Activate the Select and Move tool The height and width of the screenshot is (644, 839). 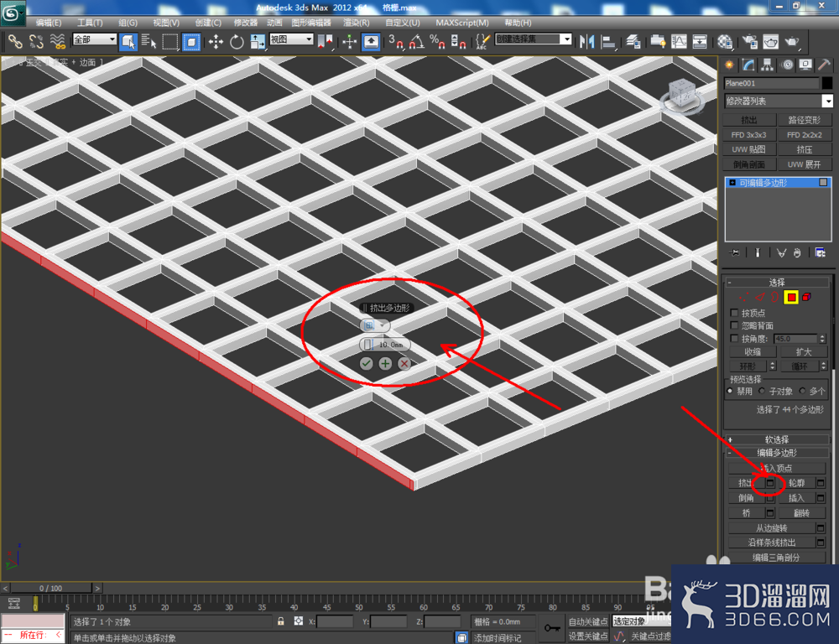(x=216, y=41)
